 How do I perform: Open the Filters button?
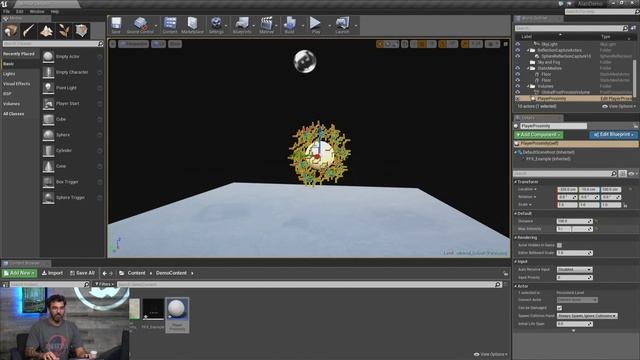coord(104,284)
